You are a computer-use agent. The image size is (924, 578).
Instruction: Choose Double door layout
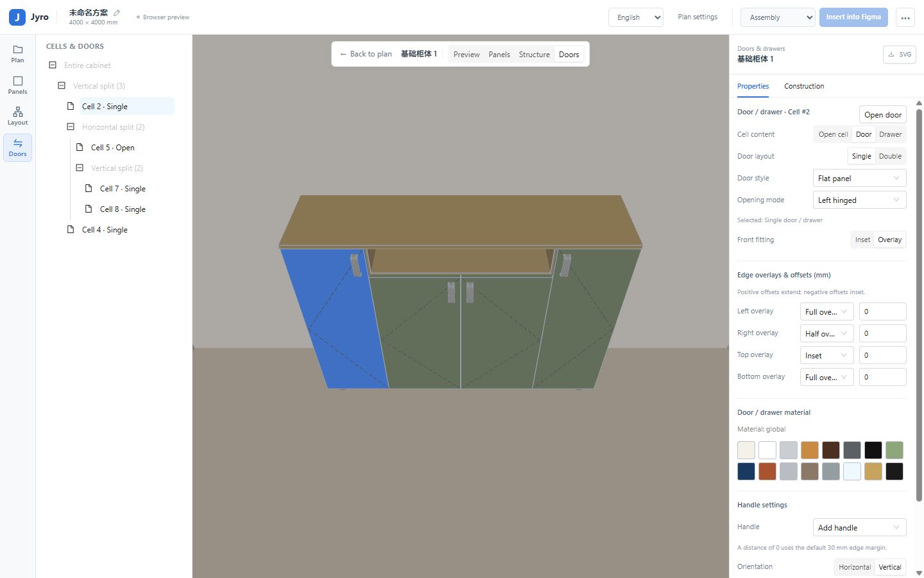click(890, 156)
